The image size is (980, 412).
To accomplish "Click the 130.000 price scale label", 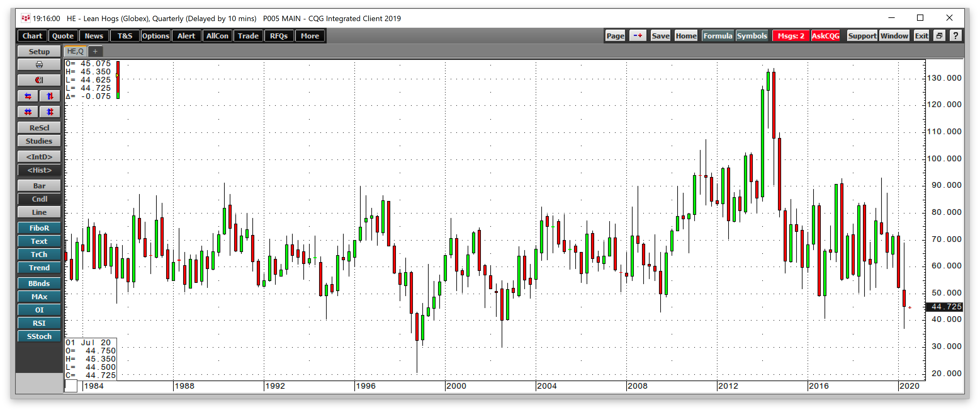I will tap(944, 78).
